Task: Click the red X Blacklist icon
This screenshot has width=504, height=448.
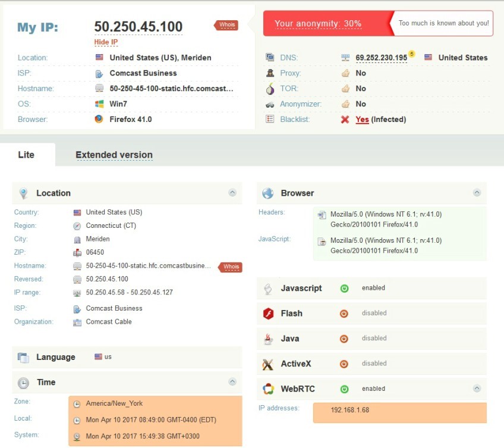Action: 345,120
